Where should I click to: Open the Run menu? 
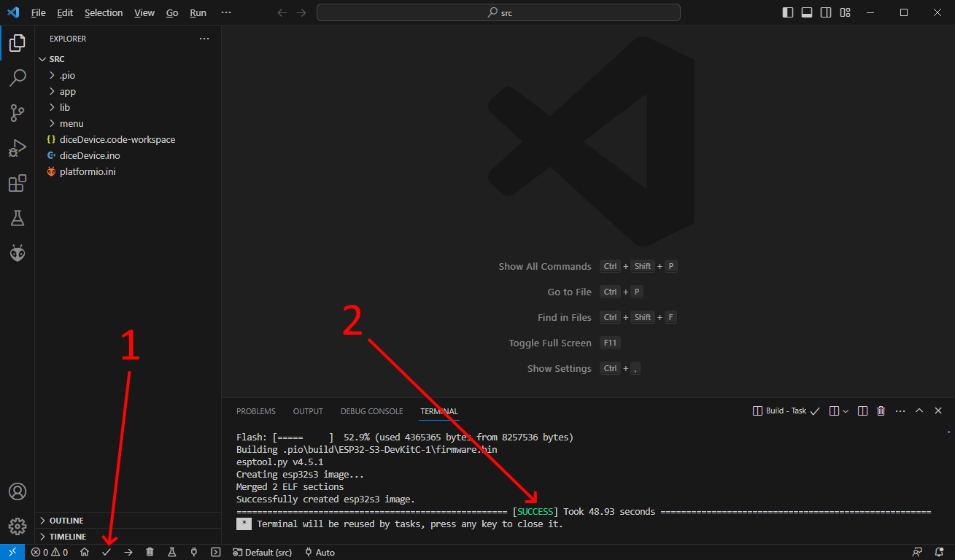click(x=198, y=12)
